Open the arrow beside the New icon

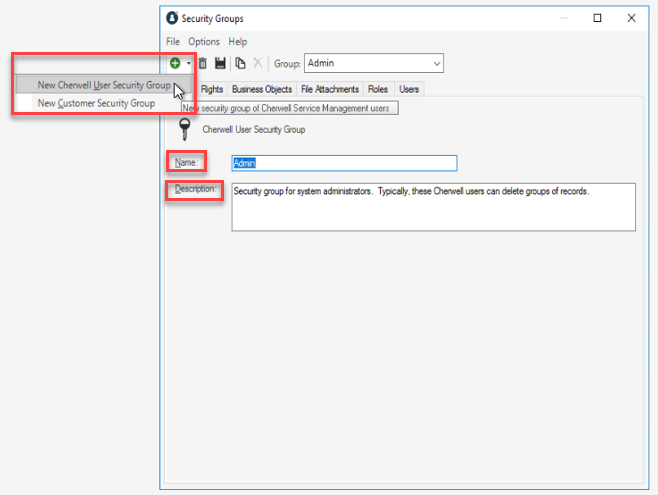(188, 64)
